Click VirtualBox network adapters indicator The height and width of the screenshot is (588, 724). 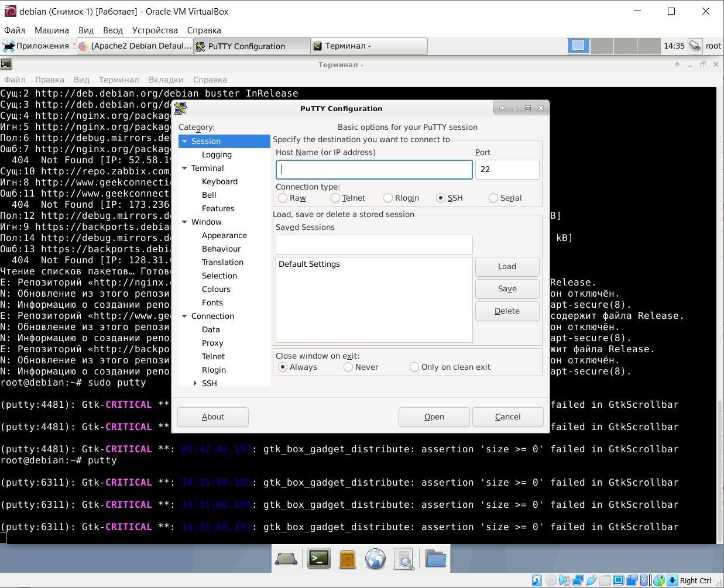pyautogui.click(x=578, y=580)
